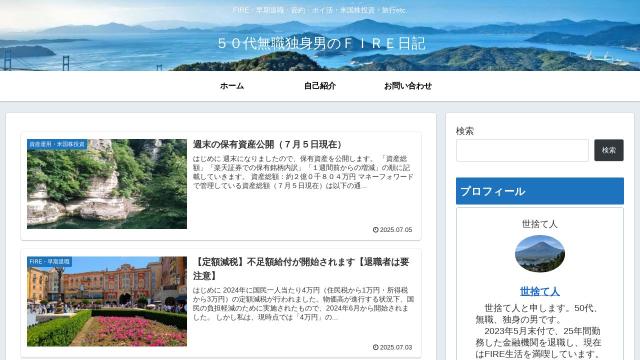The width and height of the screenshot is (640, 360).
Task: Click the dark 検索 button
Action: click(x=609, y=150)
